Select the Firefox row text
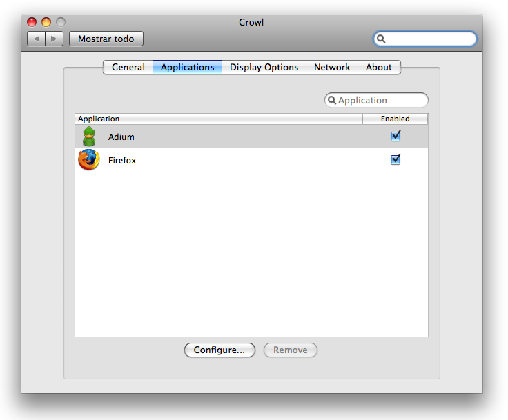Screen dimensions: 508x420 pos(122,160)
